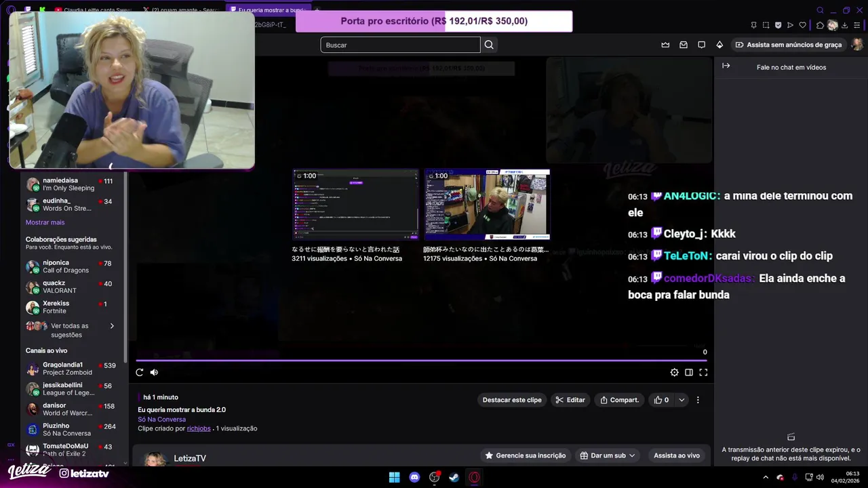This screenshot has height=488, width=868.
Task: Open Discord from the taskbar
Action: point(414,477)
